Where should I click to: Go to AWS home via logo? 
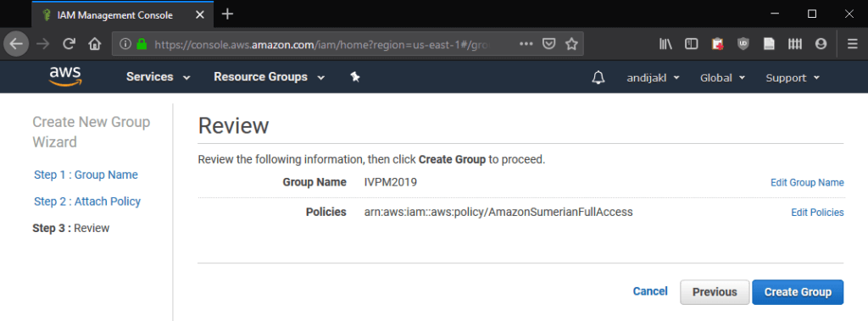tap(65, 77)
